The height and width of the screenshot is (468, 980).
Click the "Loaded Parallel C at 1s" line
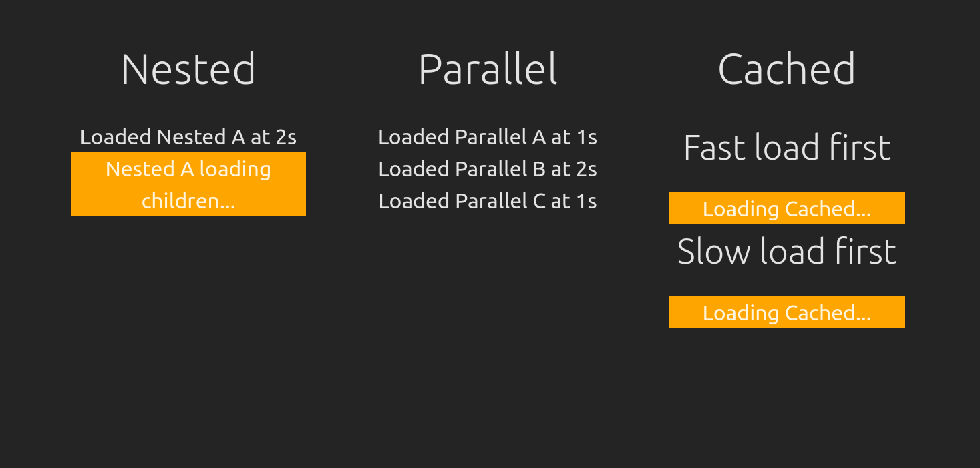point(488,201)
